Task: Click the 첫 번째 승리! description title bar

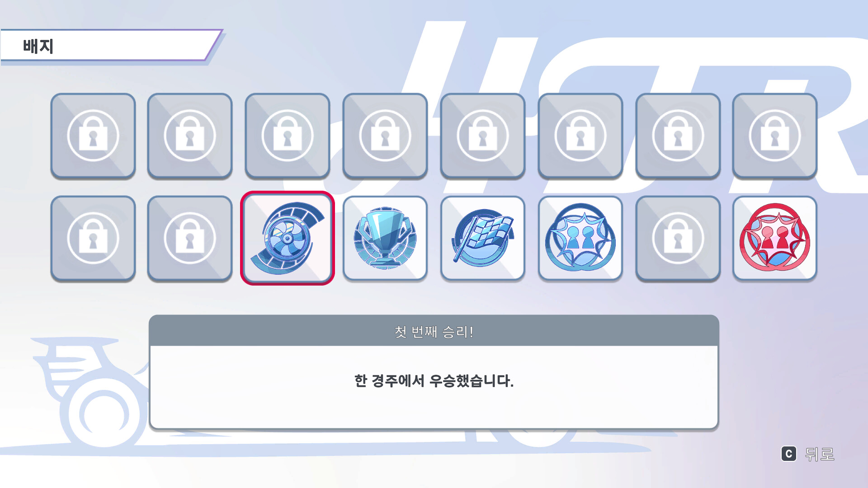Action: click(434, 331)
